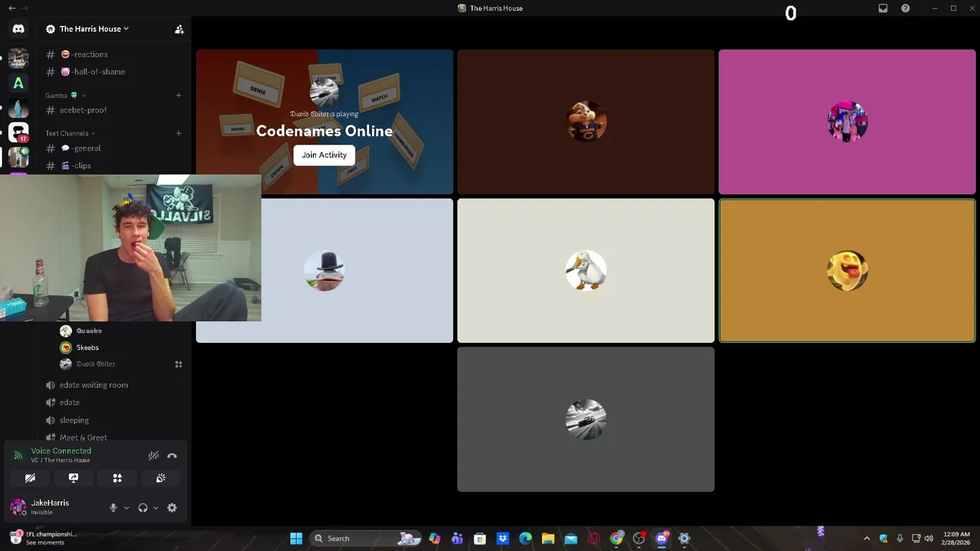Image resolution: width=980 pixels, height=551 pixels.
Task: Switch to Google Chrome on the taskbar
Action: click(616, 539)
